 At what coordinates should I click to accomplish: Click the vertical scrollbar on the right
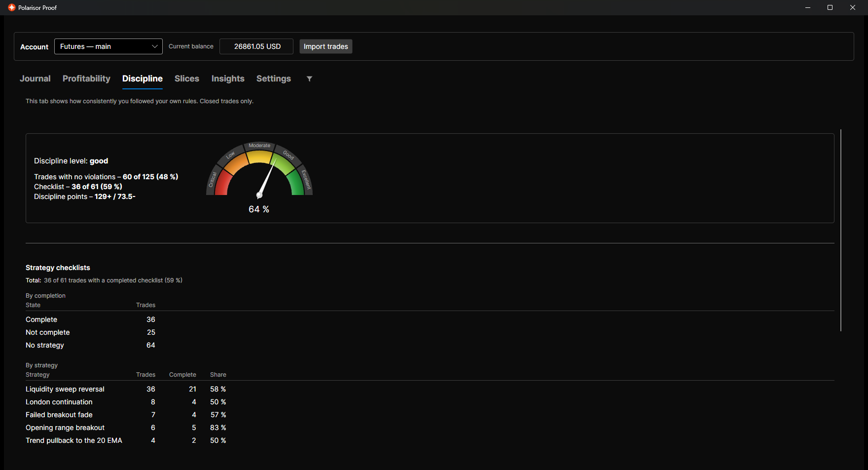tap(841, 230)
